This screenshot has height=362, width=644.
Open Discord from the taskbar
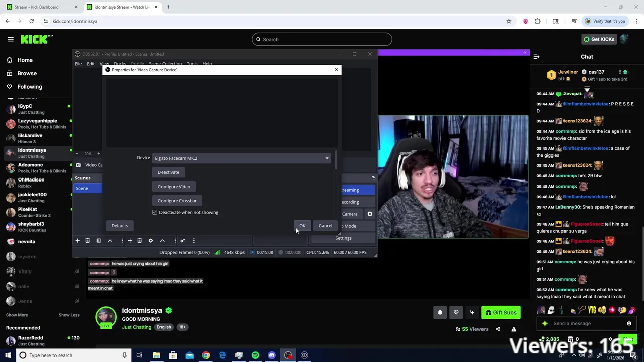pyautogui.click(x=272, y=355)
